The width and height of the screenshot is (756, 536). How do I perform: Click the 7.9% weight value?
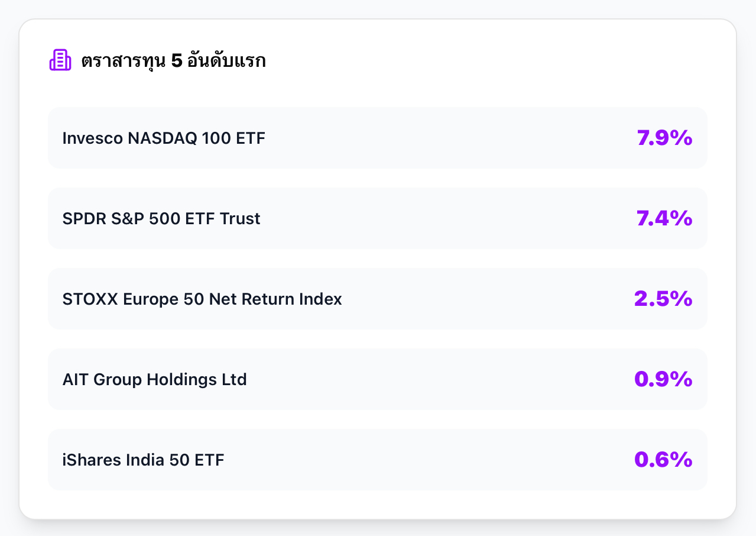(664, 138)
